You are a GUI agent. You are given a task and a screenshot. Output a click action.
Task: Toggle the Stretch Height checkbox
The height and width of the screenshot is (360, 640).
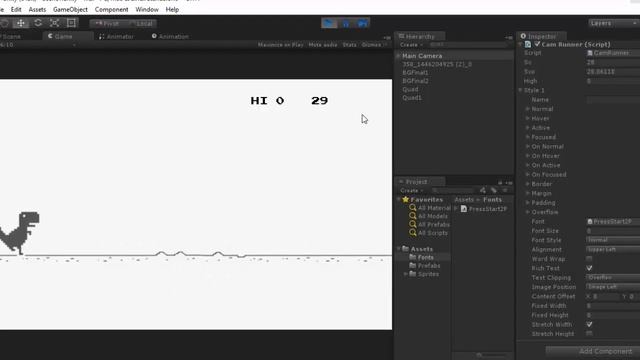589,334
